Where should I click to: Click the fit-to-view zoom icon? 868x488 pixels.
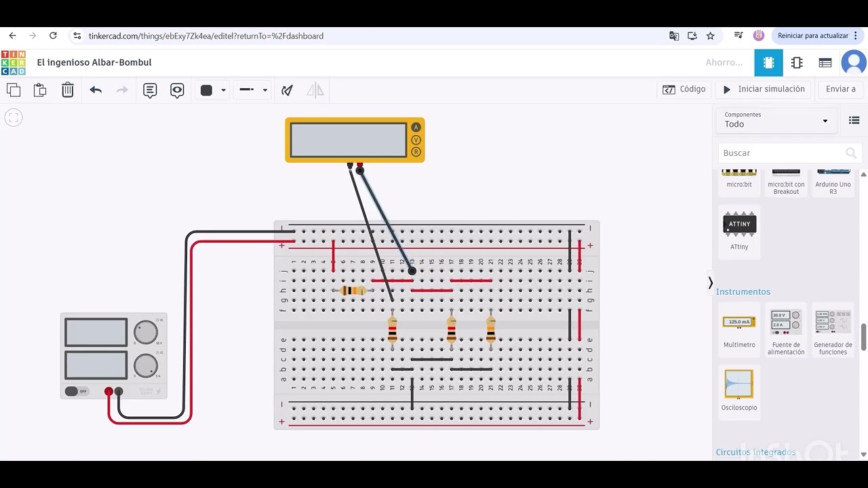coord(14,117)
